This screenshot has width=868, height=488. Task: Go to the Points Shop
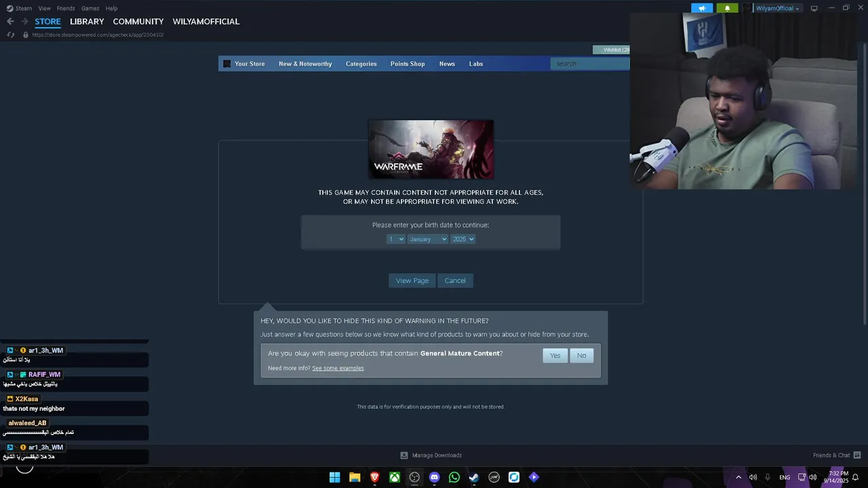pyautogui.click(x=408, y=64)
